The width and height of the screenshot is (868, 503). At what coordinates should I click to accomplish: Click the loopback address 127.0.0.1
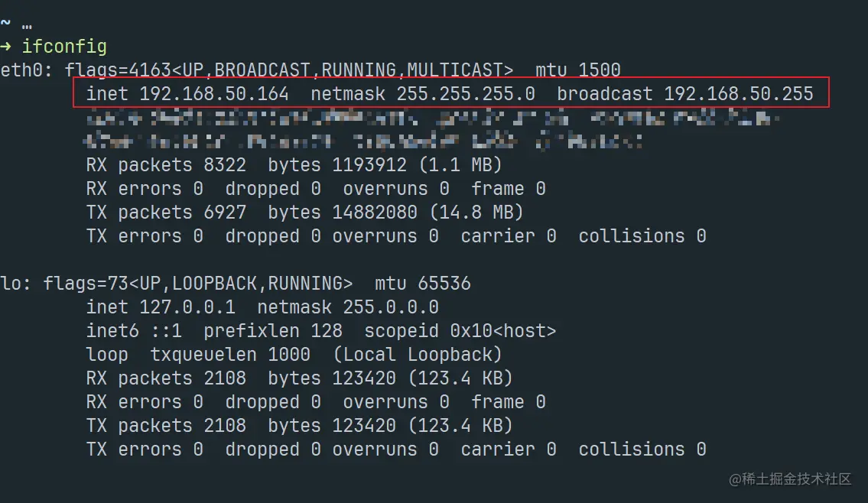coord(187,307)
